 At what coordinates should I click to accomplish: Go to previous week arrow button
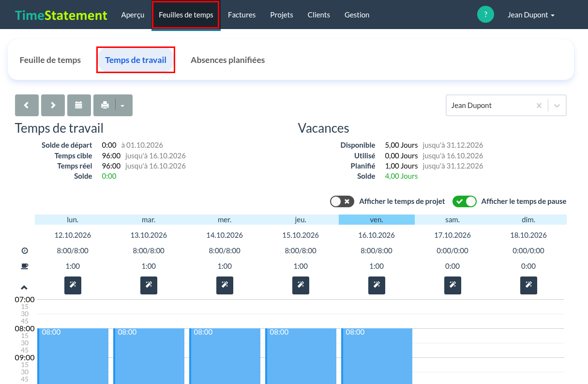27,105
